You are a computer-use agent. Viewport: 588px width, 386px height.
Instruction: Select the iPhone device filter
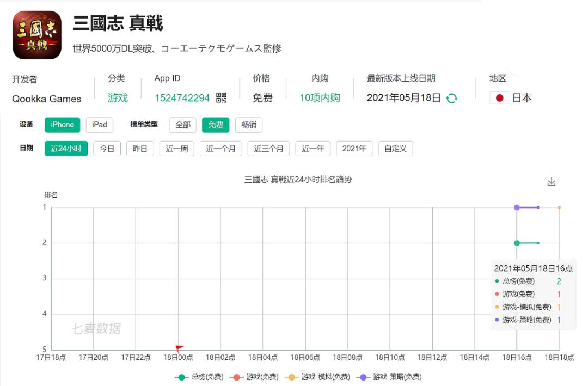[62, 125]
